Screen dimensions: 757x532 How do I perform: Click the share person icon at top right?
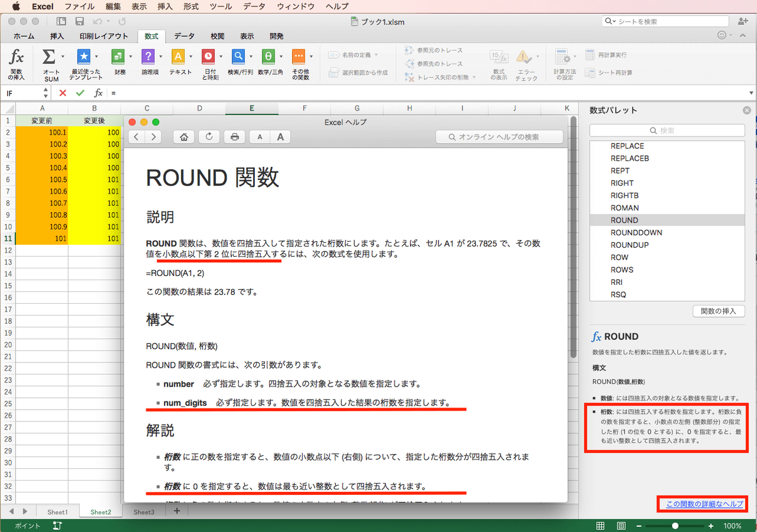[742, 21]
